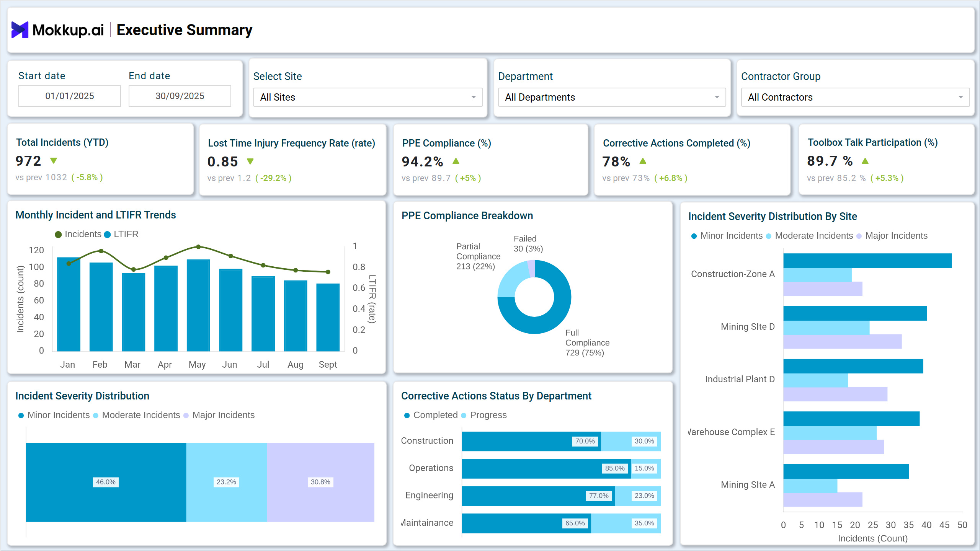
Task: Click the All Sites dropdown arrow
Action: click(474, 97)
